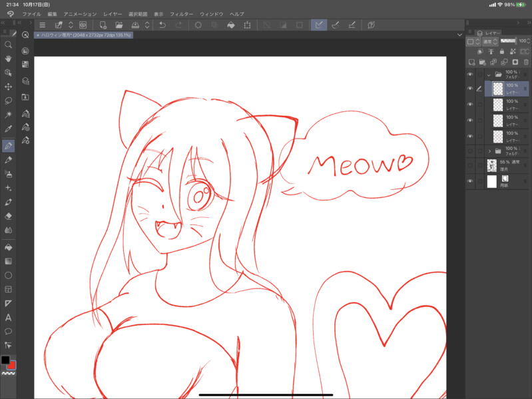The width and height of the screenshot is (532, 399).
Task: Expand the lower collapsed folder layer
Action: click(489, 151)
